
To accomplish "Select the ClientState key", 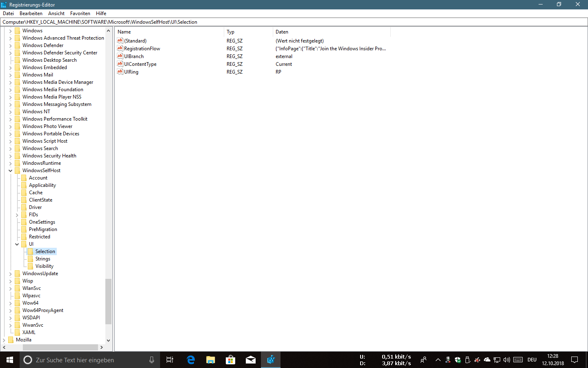I will point(40,200).
